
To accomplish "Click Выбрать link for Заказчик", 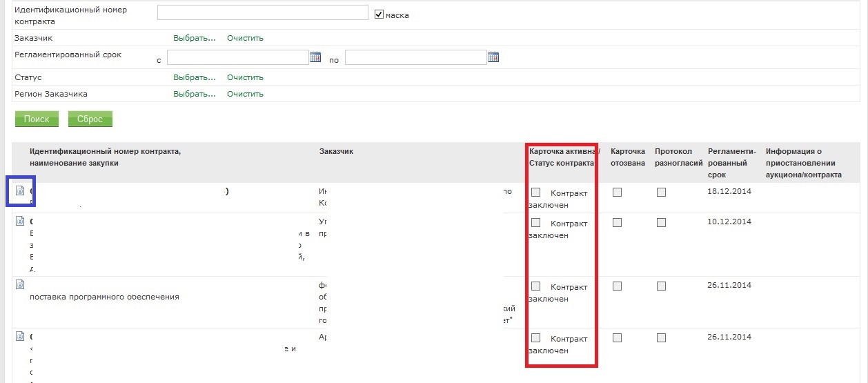I will pos(194,38).
